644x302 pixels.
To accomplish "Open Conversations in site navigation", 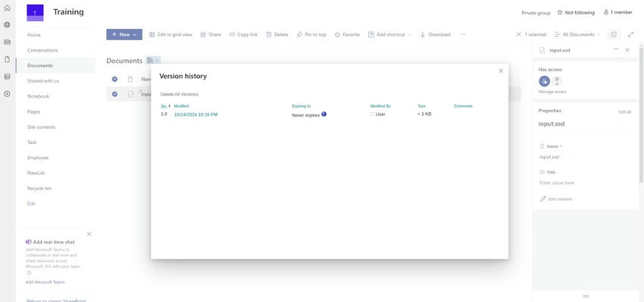I will coord(42,50).
